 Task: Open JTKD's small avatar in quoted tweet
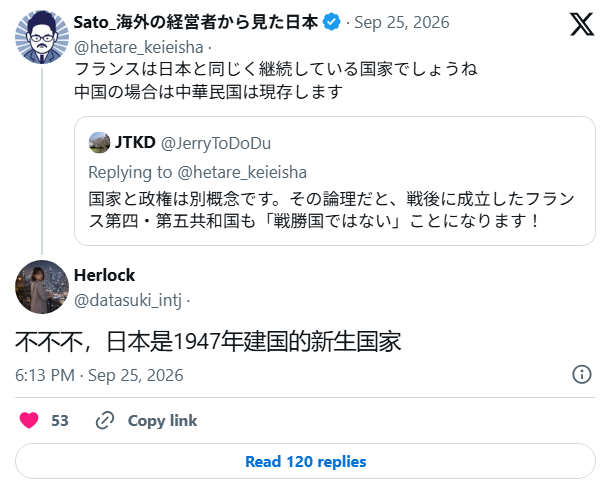click(x=99, y=142)
